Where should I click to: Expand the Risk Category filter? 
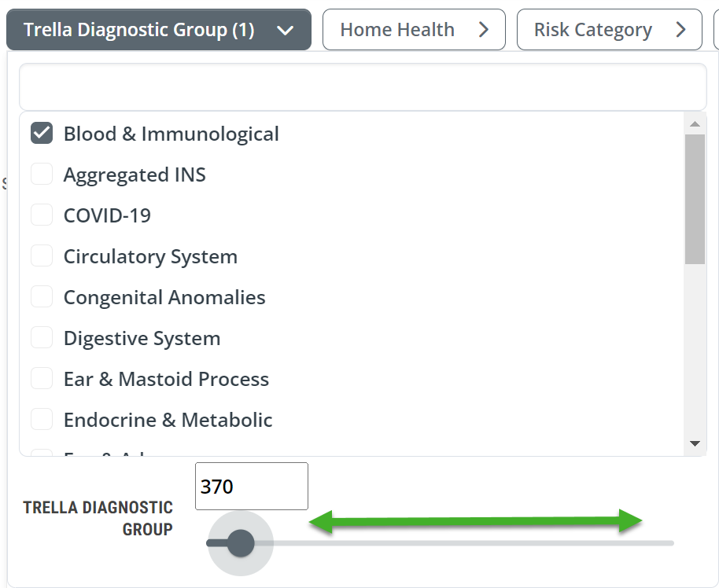[610, 30]
